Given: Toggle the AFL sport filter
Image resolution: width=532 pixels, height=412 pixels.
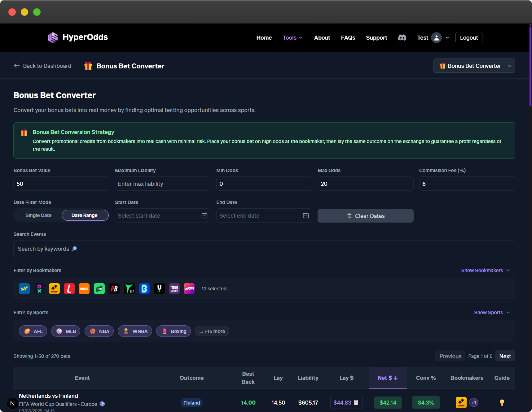Looking at the screenshot, I should click(x=33, y=331).
